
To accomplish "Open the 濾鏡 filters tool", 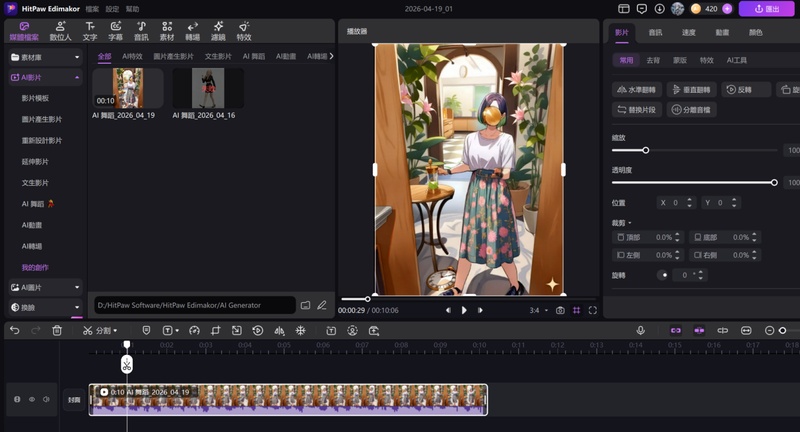I will (218, 31).
